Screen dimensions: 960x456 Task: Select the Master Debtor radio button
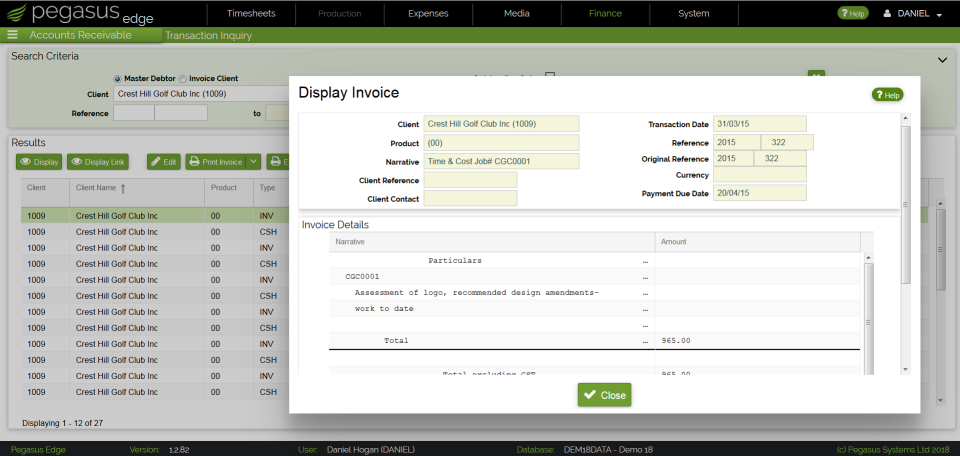point(117,78)
